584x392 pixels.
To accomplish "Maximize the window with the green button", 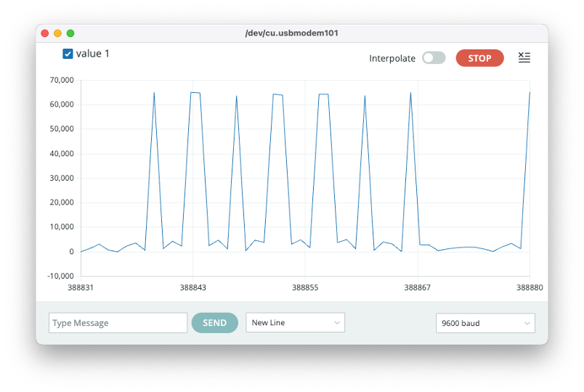I will click(70, 33).
